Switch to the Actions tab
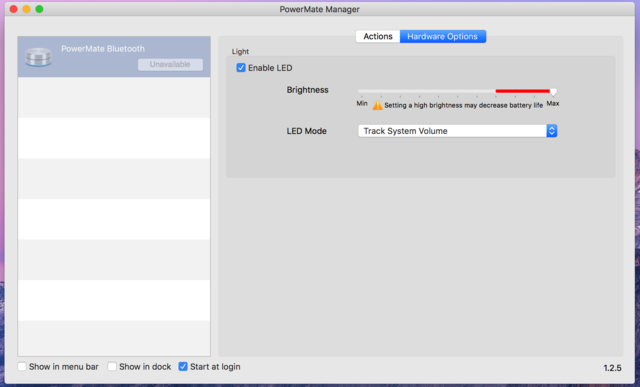640x387 pixels. [x=378, y=36]
